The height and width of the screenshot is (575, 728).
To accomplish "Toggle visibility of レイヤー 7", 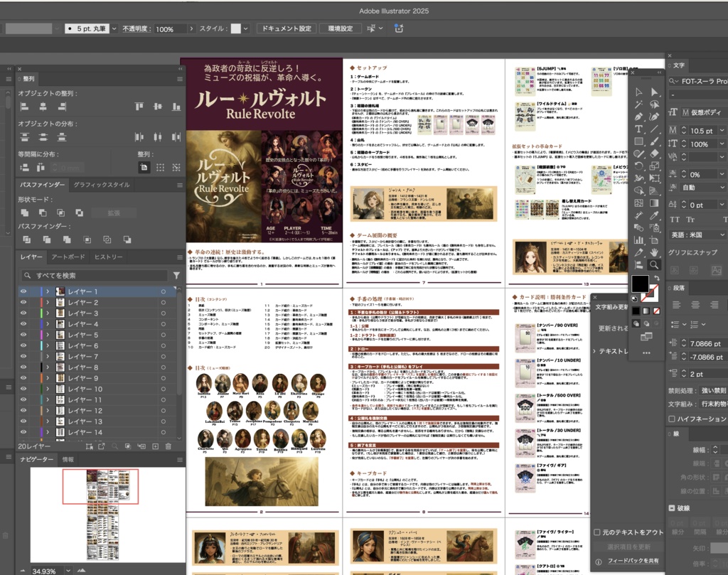I will [x=23, y=356].
